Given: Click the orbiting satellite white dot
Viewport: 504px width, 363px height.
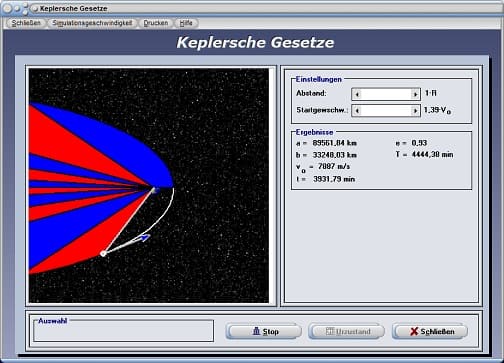Looking at the screenshot, I should coord(103,254).
